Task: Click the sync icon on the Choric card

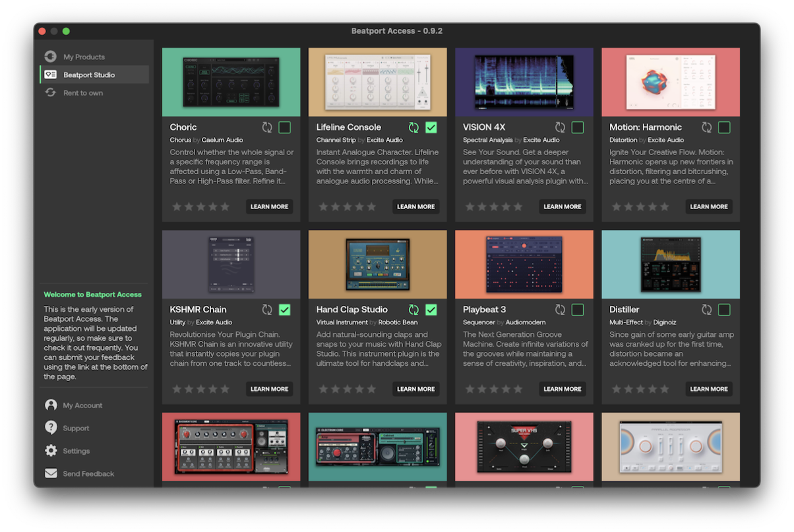Action: pyautogui.click(x=267, y=127)
